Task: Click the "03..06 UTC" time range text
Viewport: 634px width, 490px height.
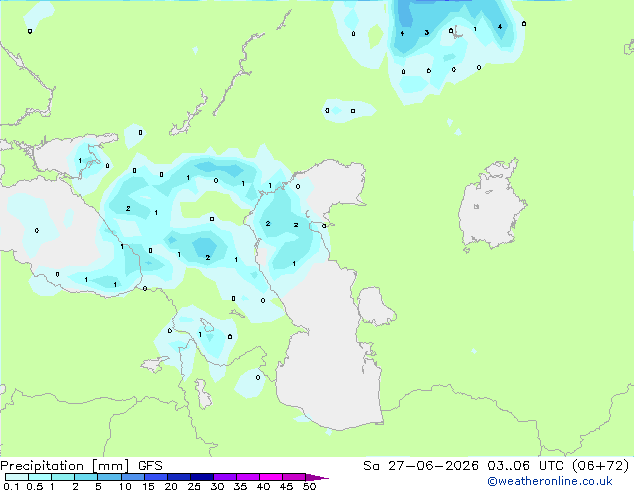Action: (x=526, y=466)
